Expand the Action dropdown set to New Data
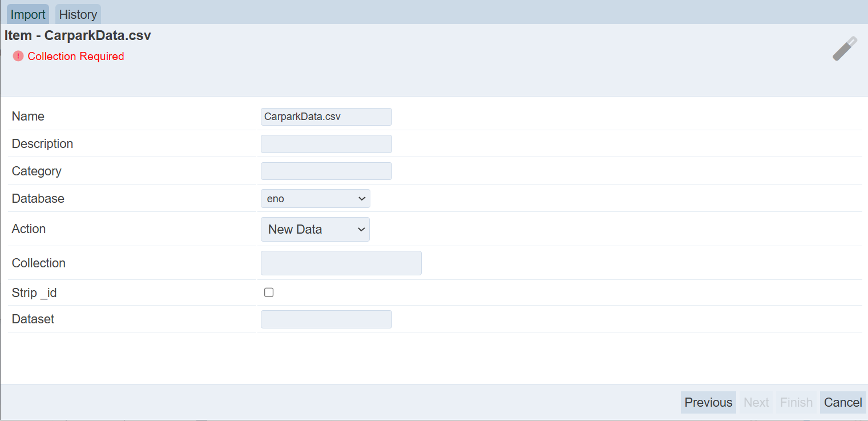The width and height of the screenshot is (868, 421). (315, 229)
